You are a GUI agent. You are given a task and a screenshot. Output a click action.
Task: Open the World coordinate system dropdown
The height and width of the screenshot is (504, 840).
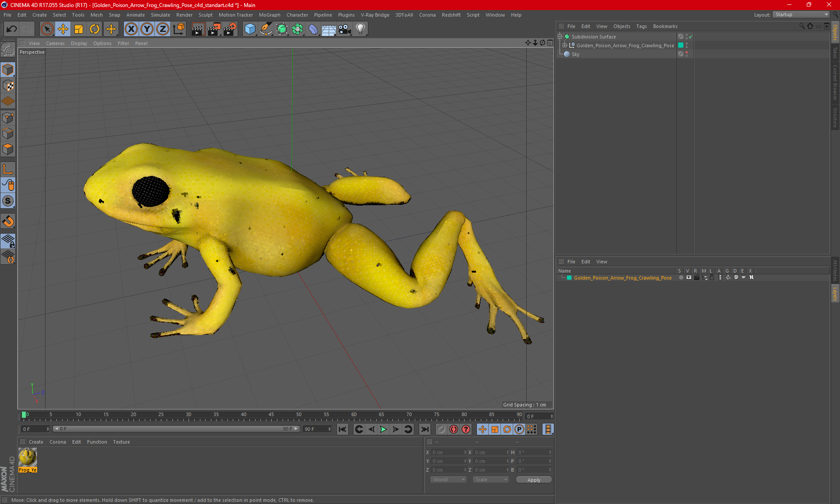pos(448,479)
